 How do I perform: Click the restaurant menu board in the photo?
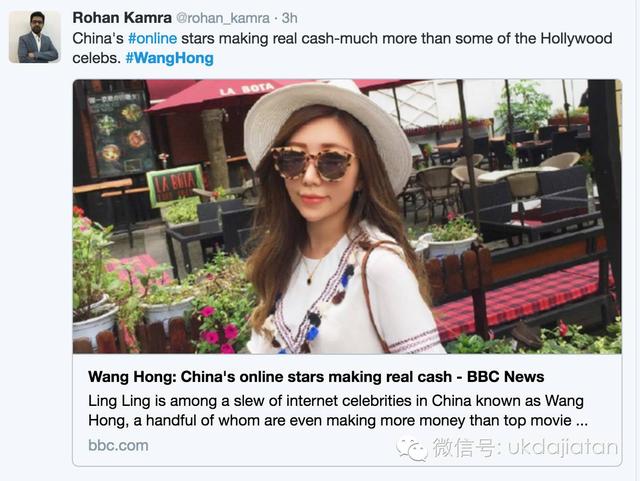(x=118, y=135)
